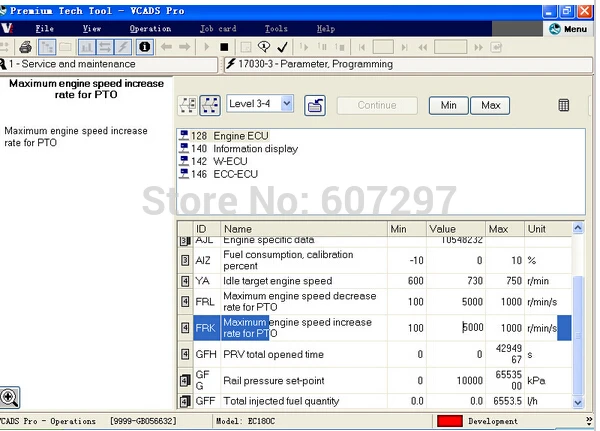Click the checkmark toolbar icon

click(282, 47)
